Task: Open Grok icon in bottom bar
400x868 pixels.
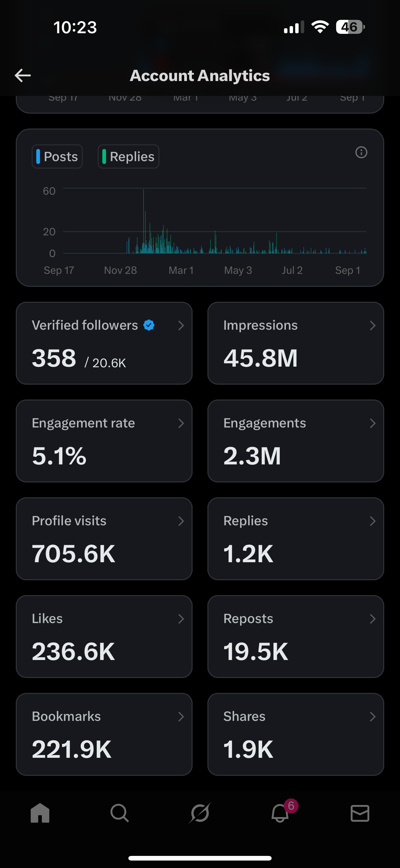Action: pos(200,813)
